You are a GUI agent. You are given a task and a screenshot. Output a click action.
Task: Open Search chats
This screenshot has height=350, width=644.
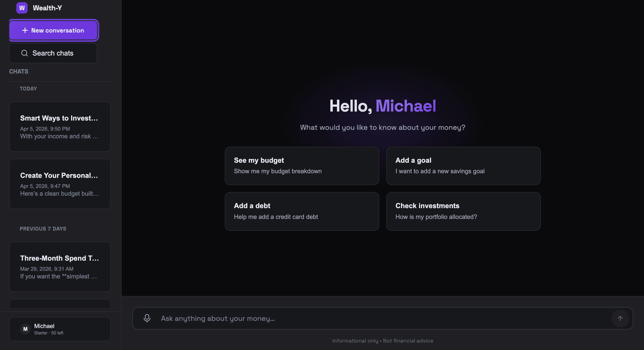pos(53,53)
